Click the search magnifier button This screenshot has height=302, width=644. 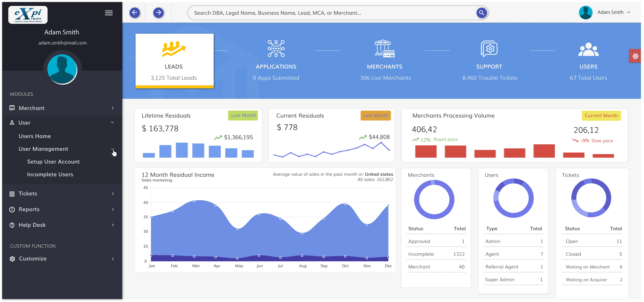[x=481, y=13]
